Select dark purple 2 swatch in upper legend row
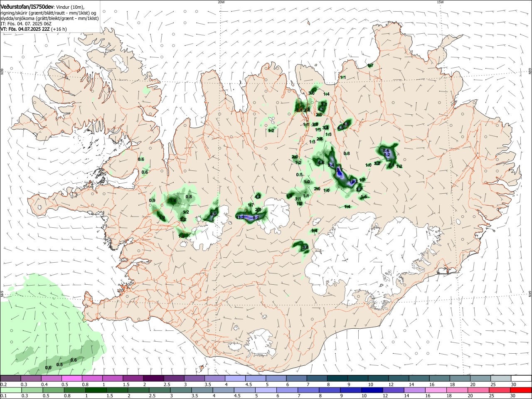This screenshot has width=532, height=399. [153, 379]
